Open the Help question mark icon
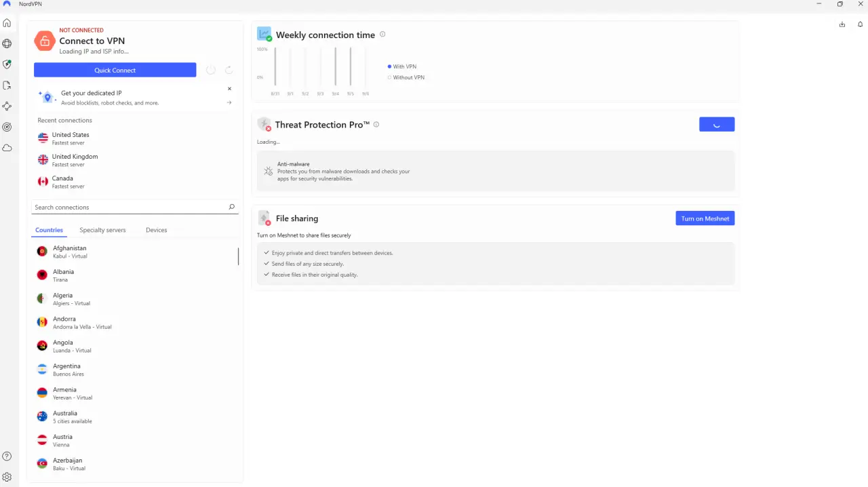 (7, 456)
